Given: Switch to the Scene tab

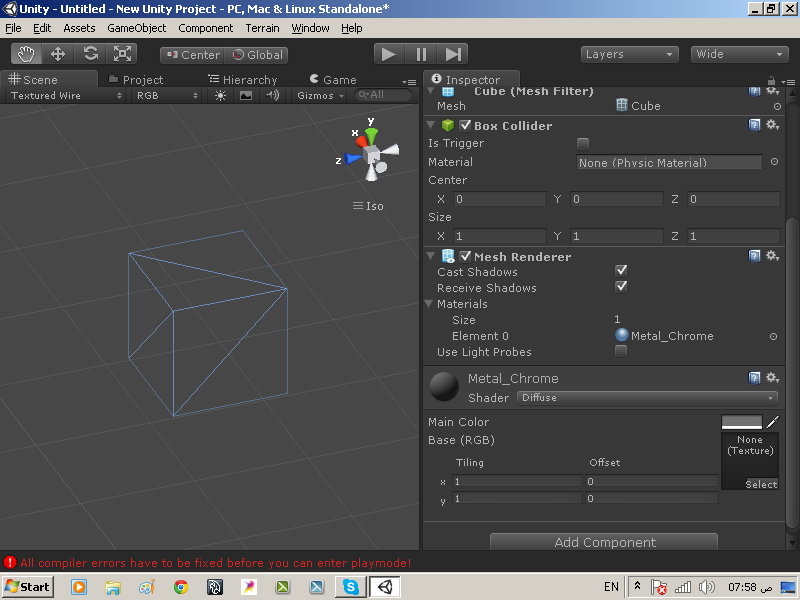Looking at the screenshot, I should (x=48, y=80).
